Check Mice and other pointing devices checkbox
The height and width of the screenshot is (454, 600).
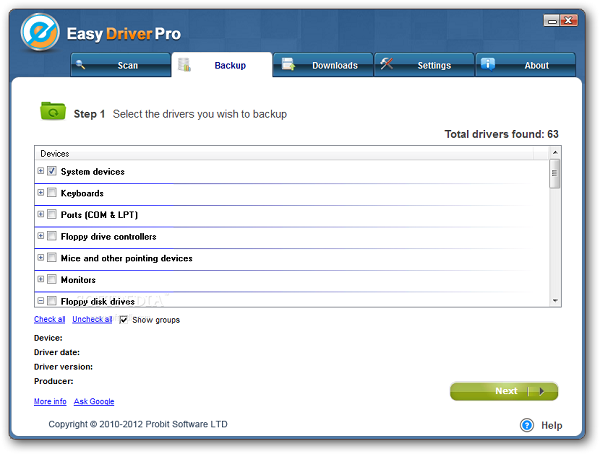(52, 257)
